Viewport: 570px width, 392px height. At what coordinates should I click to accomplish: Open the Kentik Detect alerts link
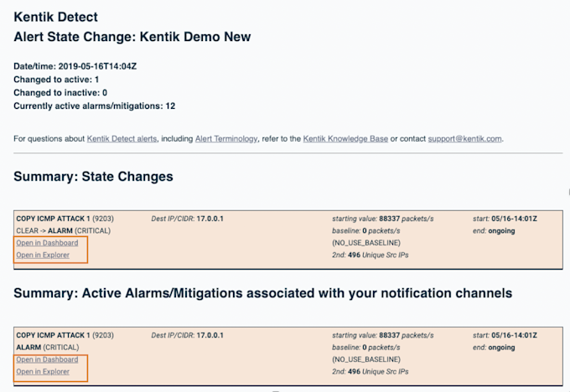[x=122, y=139]
